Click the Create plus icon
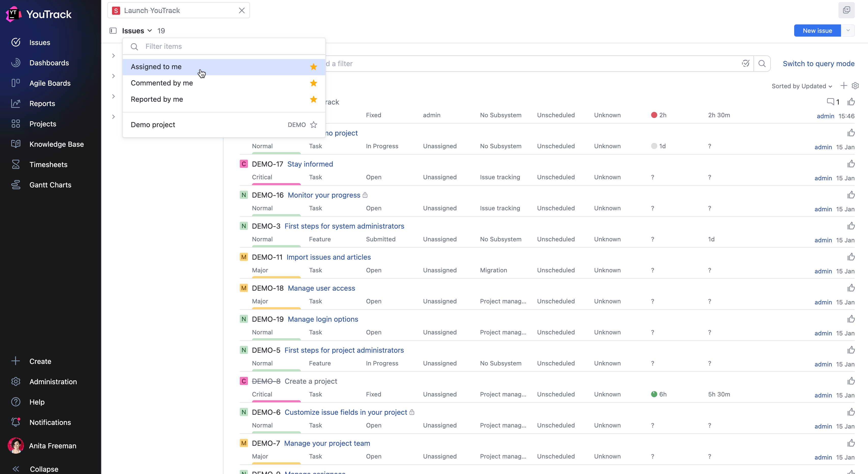 (16, 361)
